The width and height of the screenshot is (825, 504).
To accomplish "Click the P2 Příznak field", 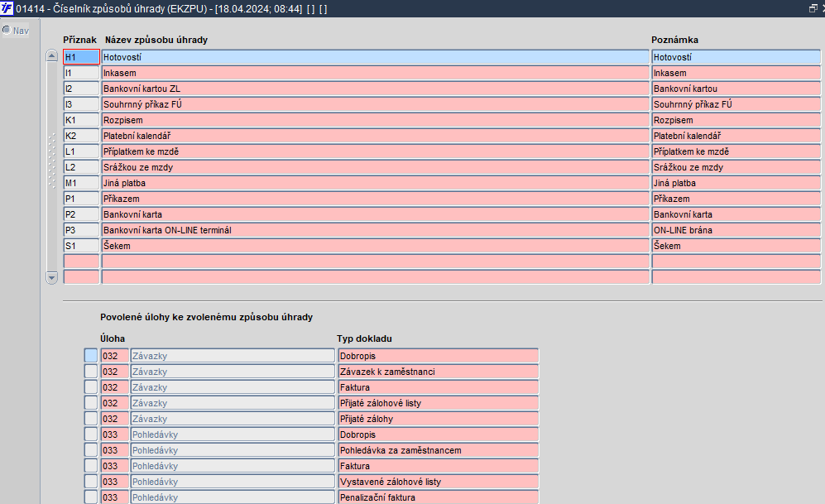I will pyautogui.click(x=82, y=214).
